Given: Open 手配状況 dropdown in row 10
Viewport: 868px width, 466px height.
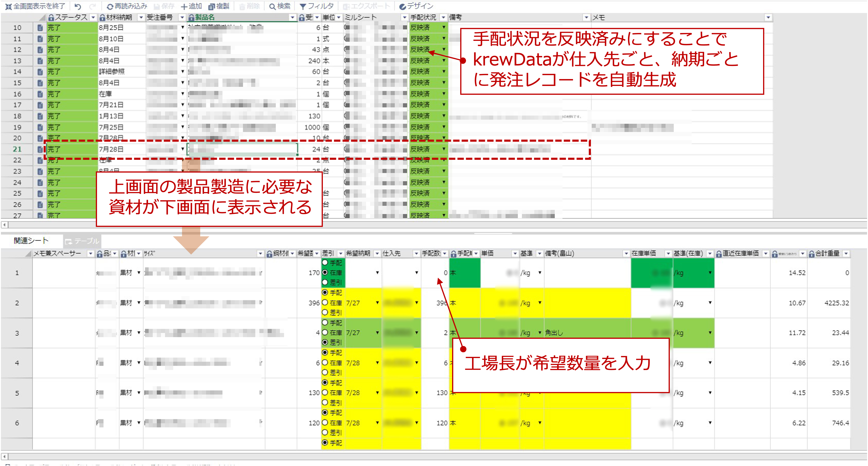Looking at the screenshot, I should click(x=444, y=27).
